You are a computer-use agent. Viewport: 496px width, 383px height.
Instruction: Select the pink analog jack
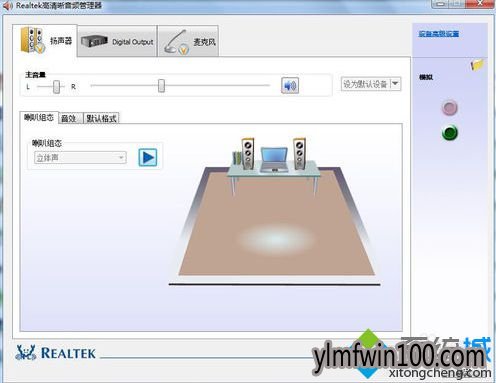click(449, 108)
